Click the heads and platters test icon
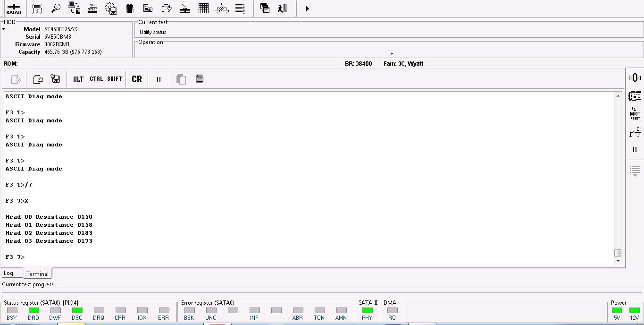The height and width of the screenshot is (325, 644). coord(185,9)
